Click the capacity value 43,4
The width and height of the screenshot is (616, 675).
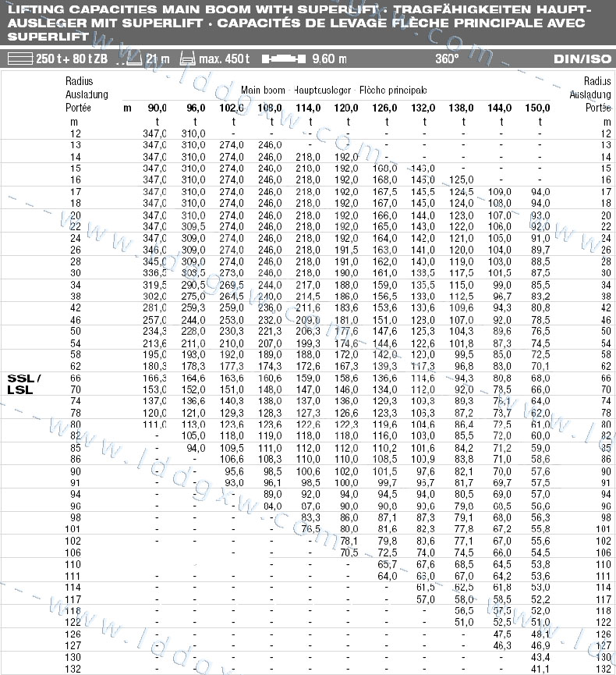(540, 657)
